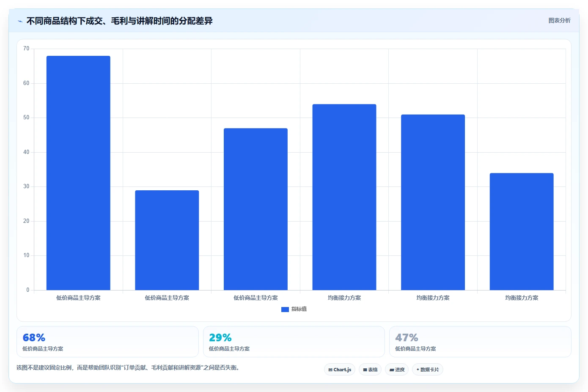Click the 低价商品主导方案 label under the tallest bar

click(78, 298)
